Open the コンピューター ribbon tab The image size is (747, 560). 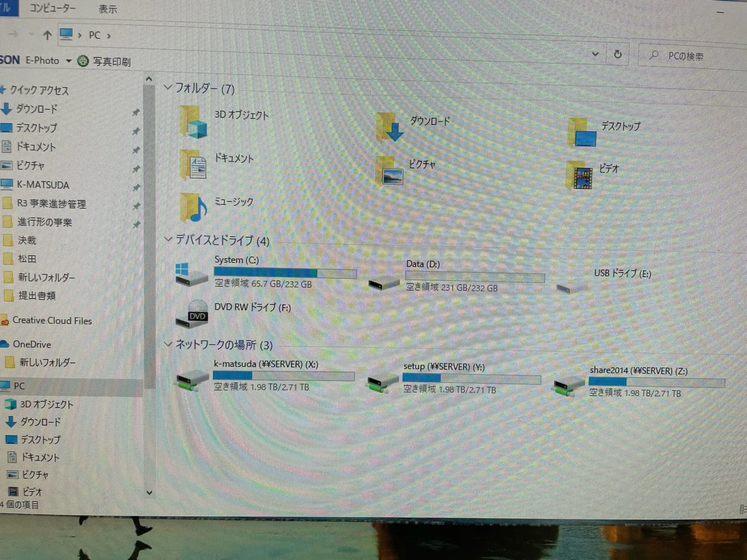tap(52, 8)
